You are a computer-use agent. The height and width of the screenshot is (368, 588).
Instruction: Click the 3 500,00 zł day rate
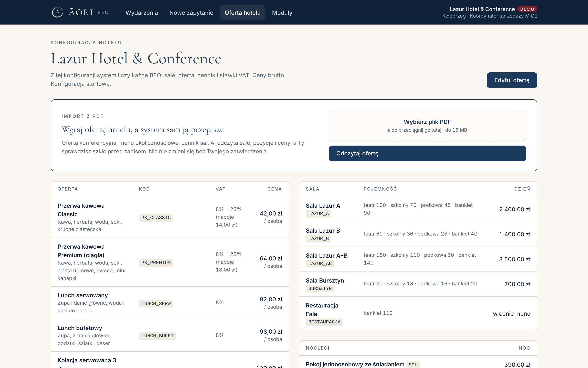tap(515, 259)
